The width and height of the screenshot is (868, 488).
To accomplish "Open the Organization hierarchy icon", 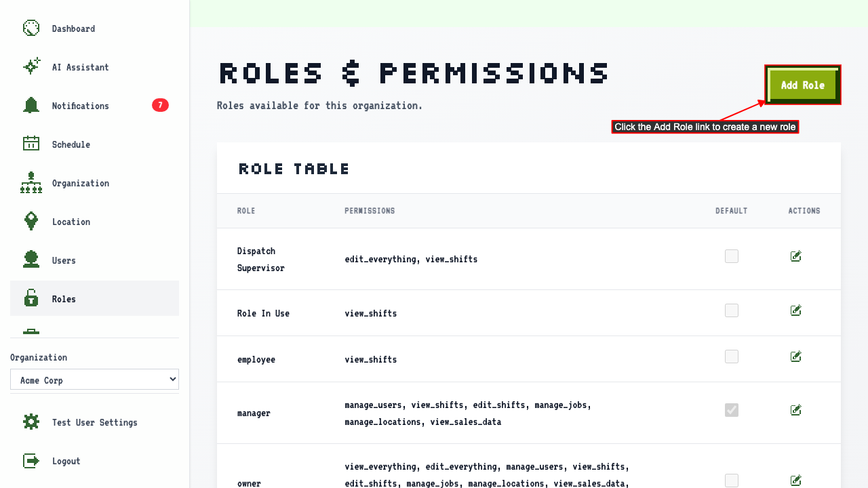I will [31, 183].
